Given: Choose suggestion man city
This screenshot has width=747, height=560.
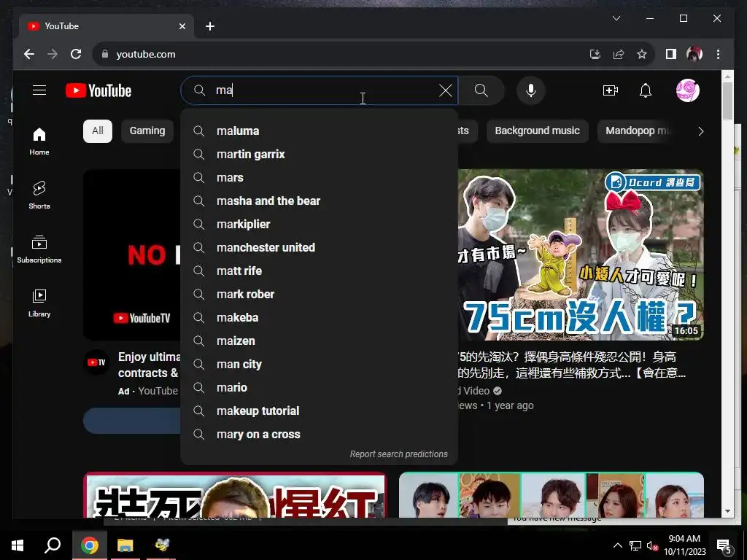Looking at the screenshot, I should click(320, 365).
